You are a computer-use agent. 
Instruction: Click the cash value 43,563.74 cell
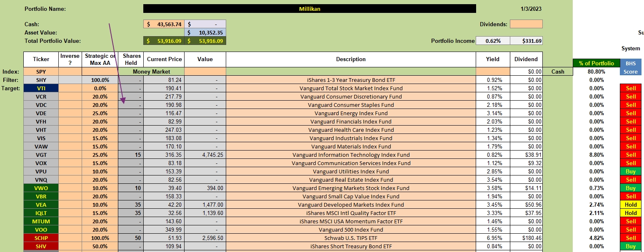(164, 24)
